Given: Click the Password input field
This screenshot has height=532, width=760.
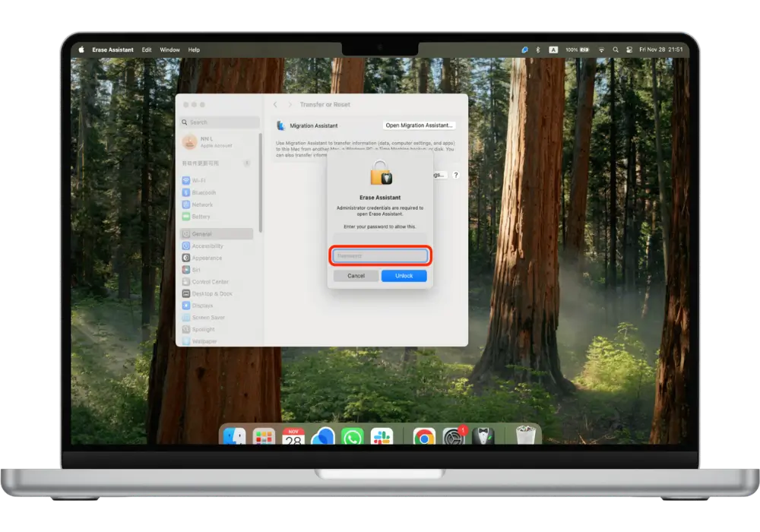Looking at the screenshot, I should pos(380,255).
